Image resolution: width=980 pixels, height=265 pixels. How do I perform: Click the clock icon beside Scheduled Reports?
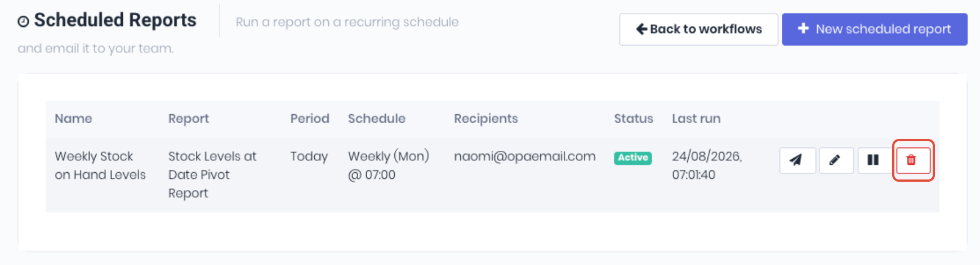tap(23, 21)
